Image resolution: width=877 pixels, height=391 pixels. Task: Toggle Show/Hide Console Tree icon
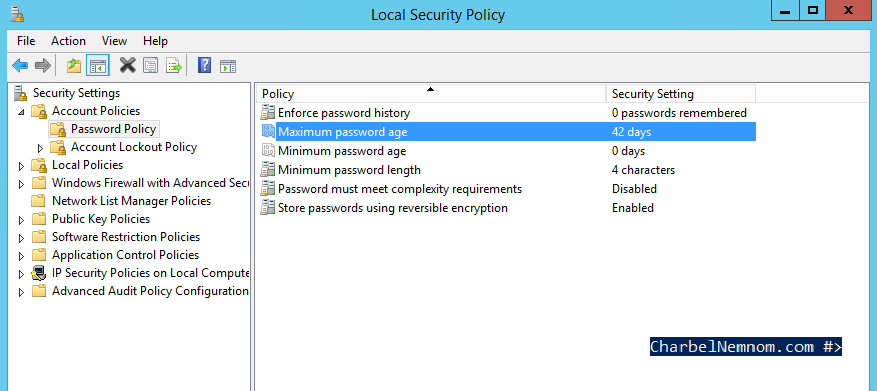(x=97, y=66)
